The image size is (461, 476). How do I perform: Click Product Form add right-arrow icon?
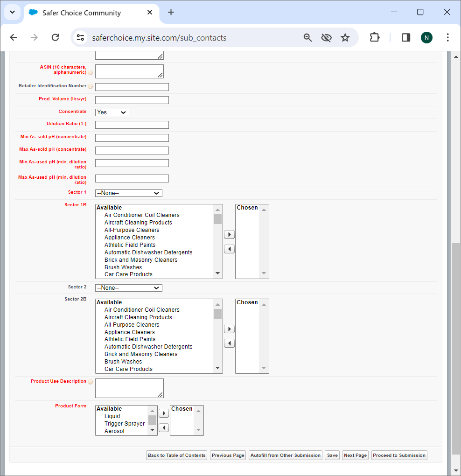[164, 413]
